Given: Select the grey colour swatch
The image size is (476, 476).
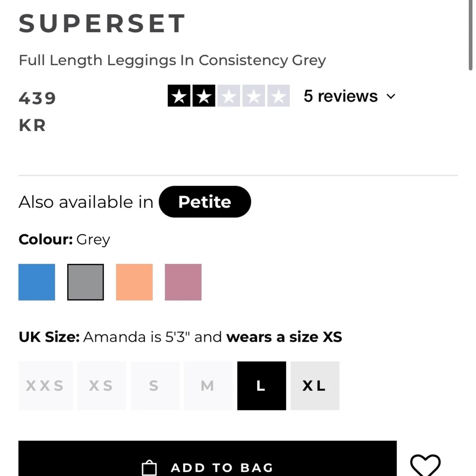Looking at the screenshot, I should (x=85, y=282).
